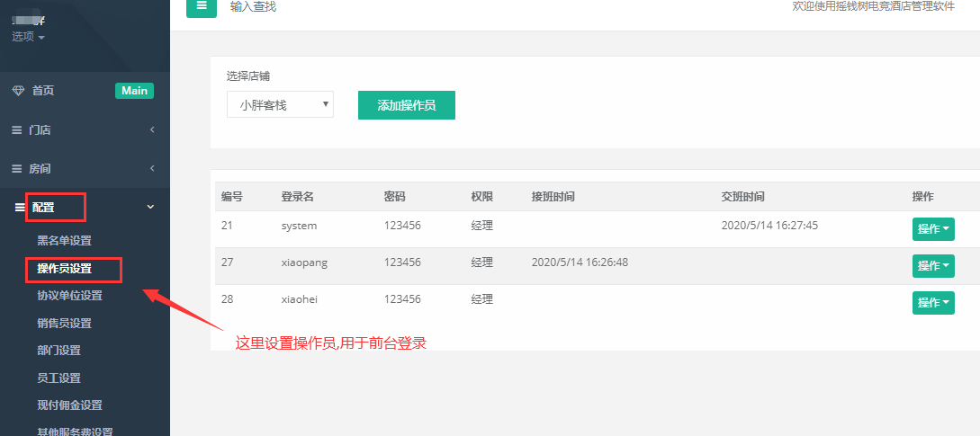Screen dimensions: 980x436
Task: Click the green Main badge
Action: tap(134, 91)
